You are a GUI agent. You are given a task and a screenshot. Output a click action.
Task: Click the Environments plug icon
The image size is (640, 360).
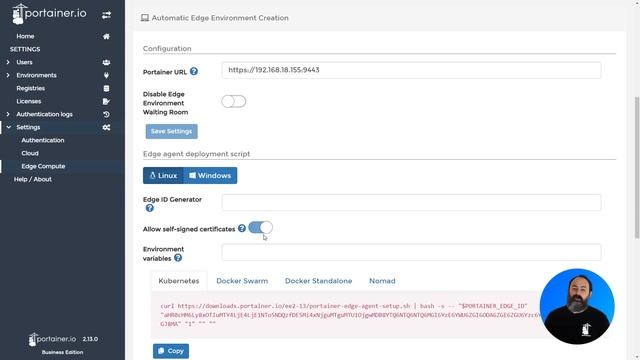(x=106, y=76)
